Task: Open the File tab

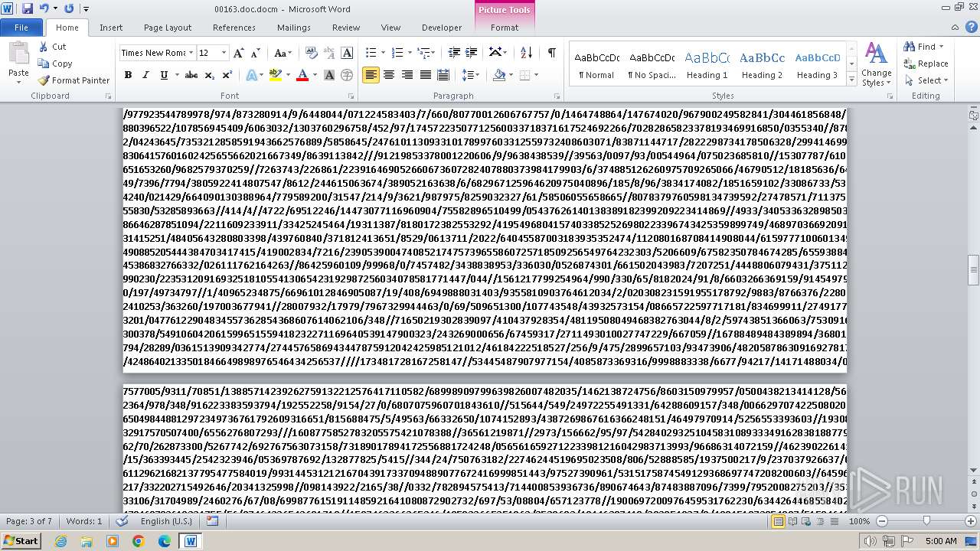Action: (x=21, y=28)
